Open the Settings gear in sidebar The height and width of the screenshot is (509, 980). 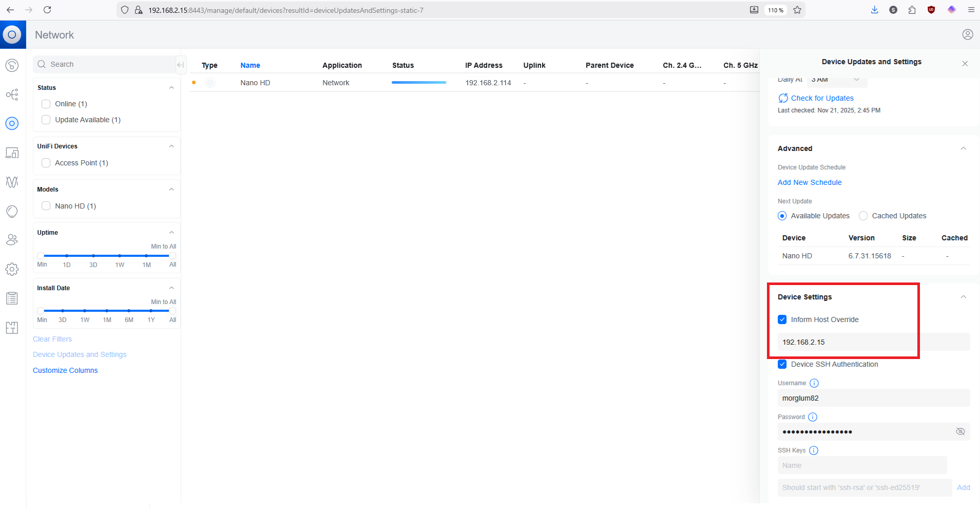point(12,269)
